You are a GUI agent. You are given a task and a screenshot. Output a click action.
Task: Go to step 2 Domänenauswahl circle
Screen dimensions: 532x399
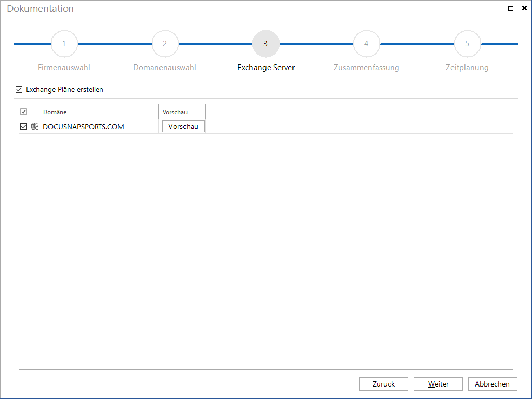165,44
